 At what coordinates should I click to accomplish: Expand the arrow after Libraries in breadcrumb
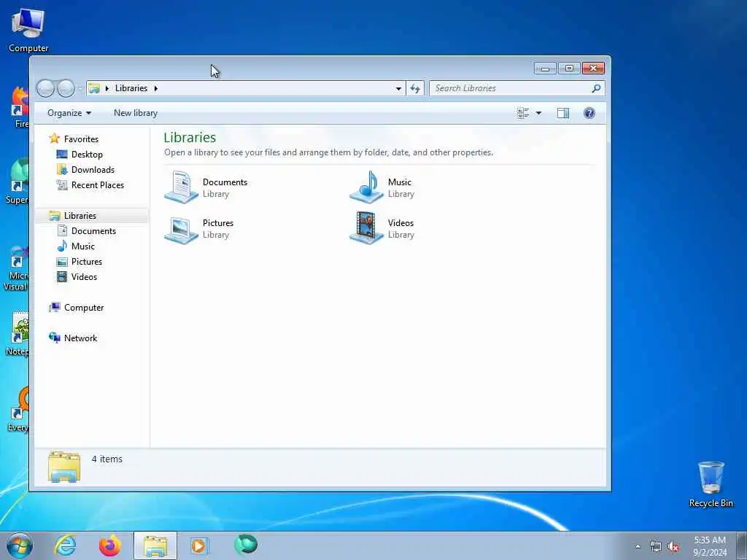point(156,88)
